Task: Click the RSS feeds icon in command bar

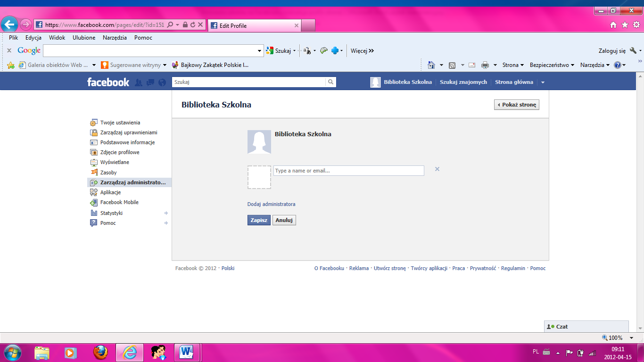Action: point(452,65)
